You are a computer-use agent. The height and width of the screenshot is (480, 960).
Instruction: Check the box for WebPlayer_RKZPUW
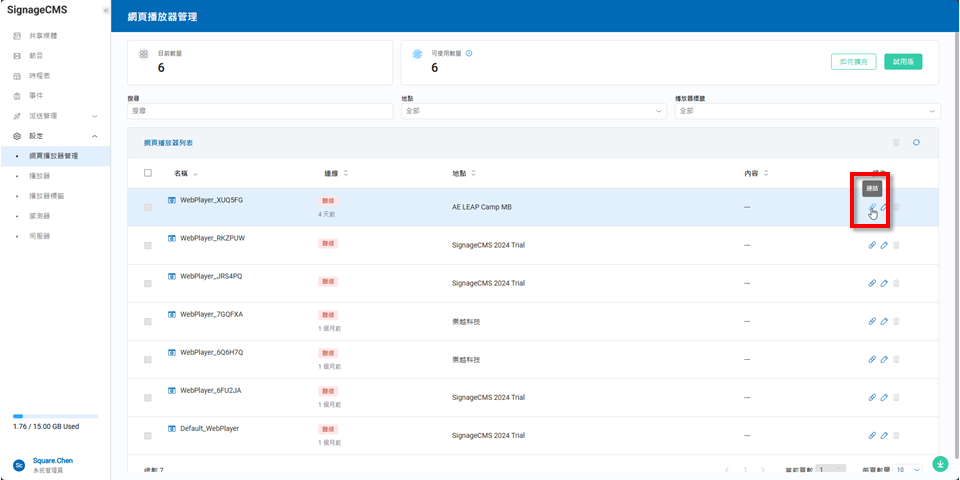click(148, 245)
